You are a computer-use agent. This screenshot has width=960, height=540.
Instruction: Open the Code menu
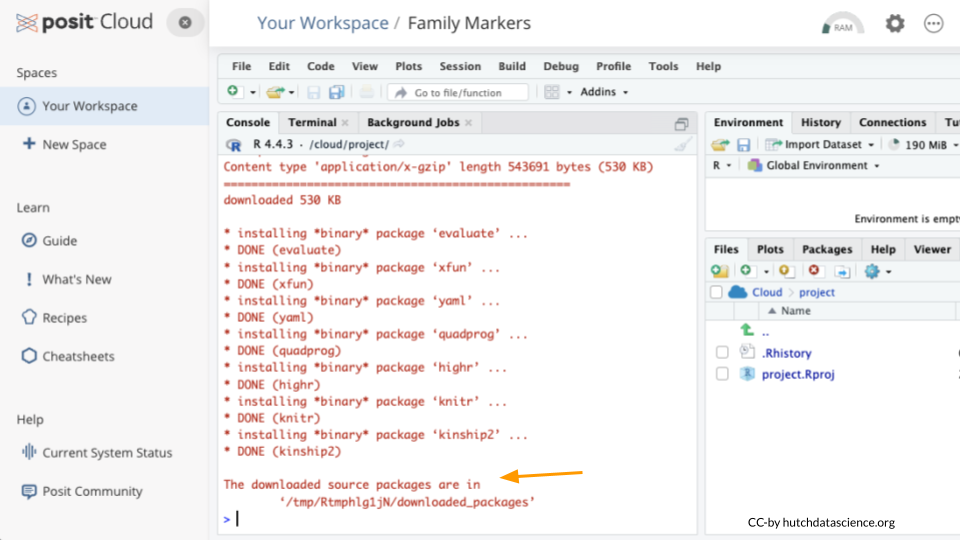pos(321,66)
